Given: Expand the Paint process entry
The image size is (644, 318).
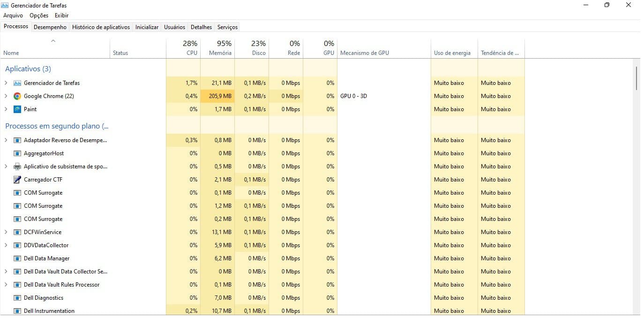Looking at the screenshot, I should (x=6, y=109).
